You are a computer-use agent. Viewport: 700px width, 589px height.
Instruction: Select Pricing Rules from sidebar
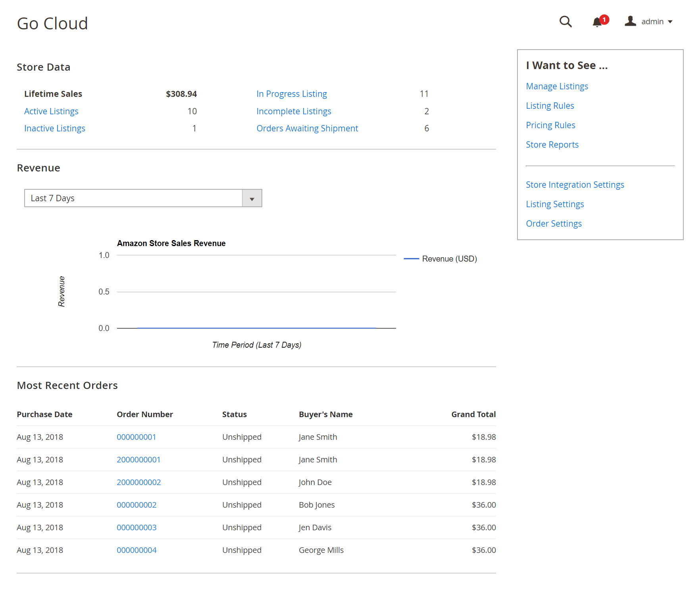pos(550,125)
